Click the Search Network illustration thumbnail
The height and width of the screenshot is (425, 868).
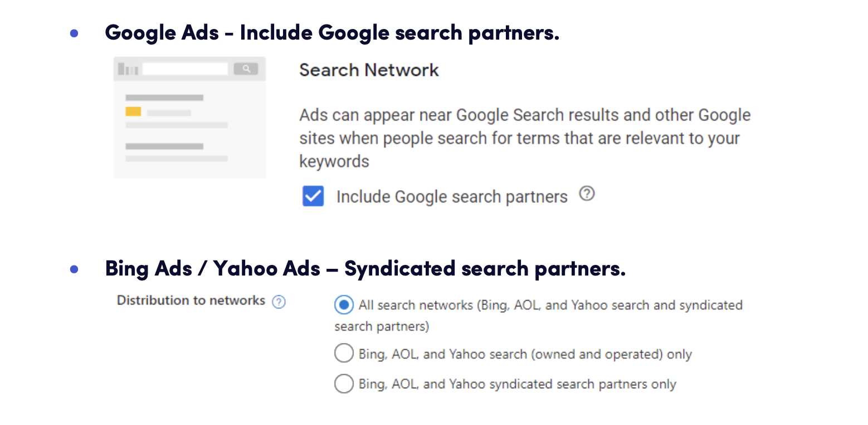pyautogui.click(x=189, y=117)
